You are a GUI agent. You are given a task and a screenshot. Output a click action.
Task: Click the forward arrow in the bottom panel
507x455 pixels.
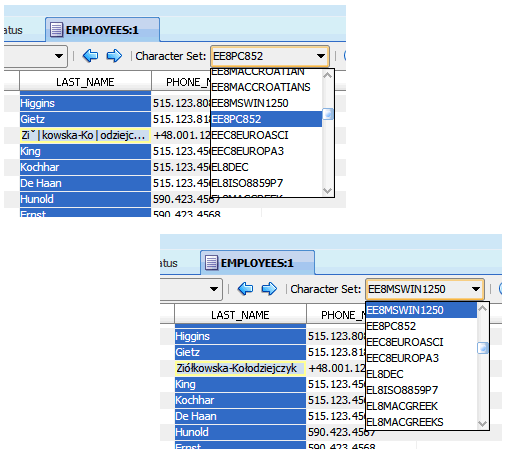269,289
